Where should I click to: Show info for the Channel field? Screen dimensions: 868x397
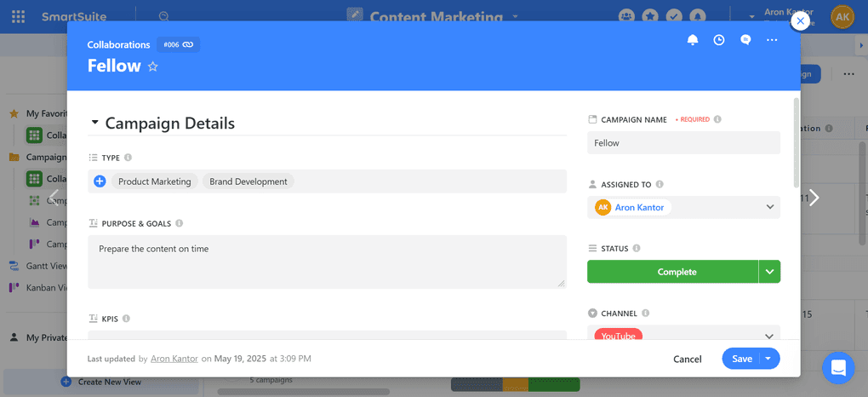[645, 314]
